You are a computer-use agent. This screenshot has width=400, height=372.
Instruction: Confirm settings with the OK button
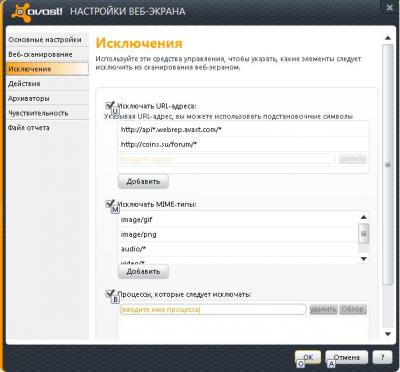pyautogui.click(x=308, y=357)
